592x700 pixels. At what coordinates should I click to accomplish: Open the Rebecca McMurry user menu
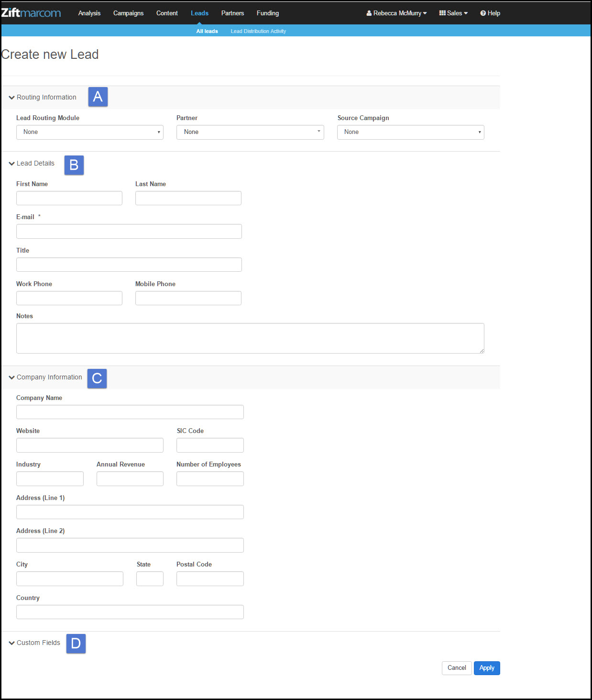point(396,13)
